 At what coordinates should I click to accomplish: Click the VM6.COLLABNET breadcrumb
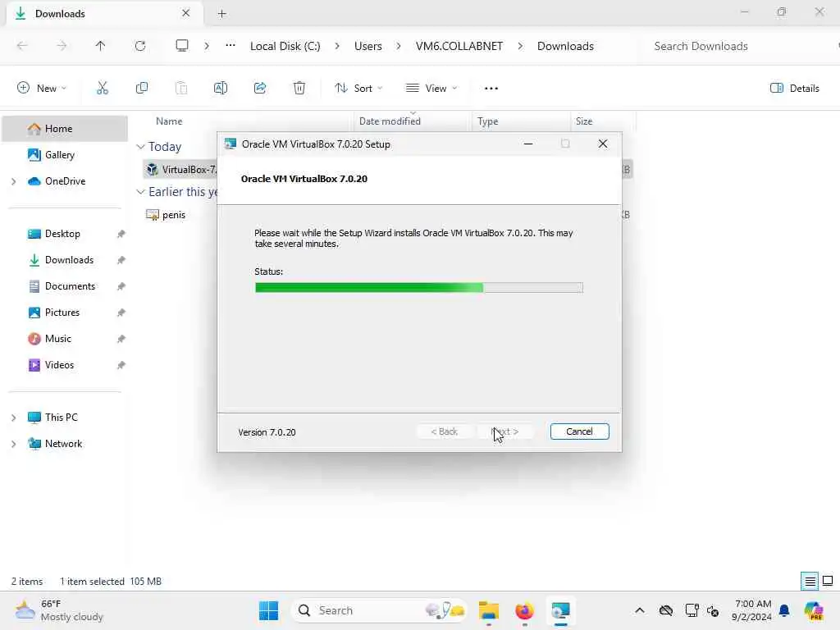459,46
